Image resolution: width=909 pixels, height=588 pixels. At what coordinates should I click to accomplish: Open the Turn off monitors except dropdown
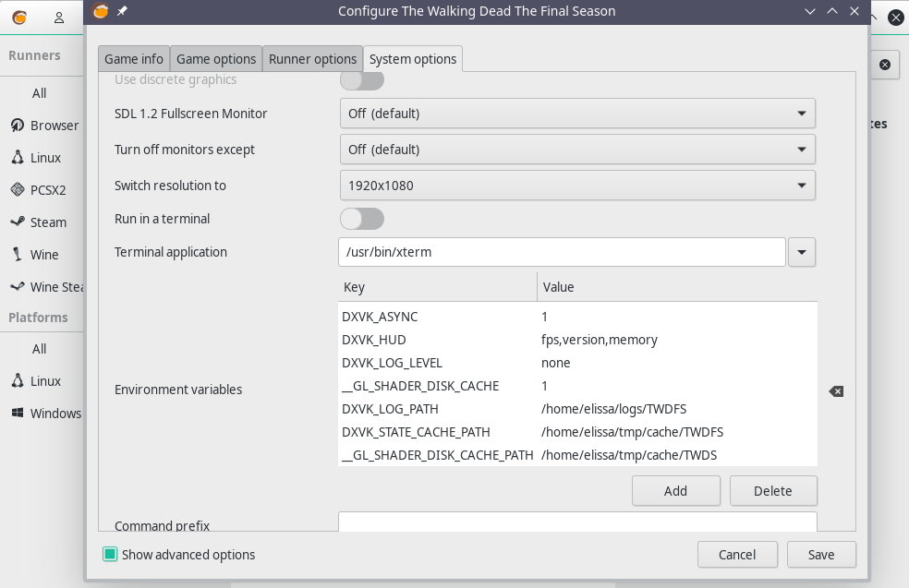pyautogui.click(x=577, y=150)
